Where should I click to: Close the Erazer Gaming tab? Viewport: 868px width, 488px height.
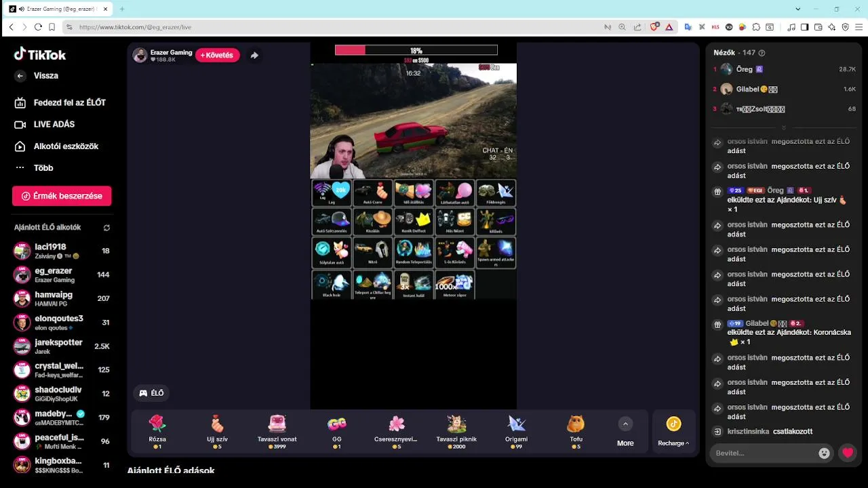tap(106, 9)
